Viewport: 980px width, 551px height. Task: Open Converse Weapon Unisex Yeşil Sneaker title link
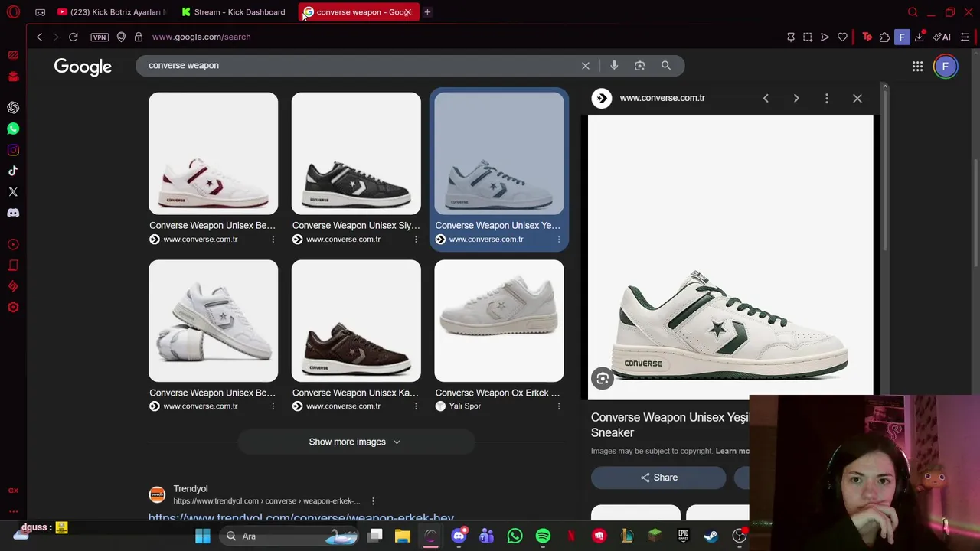(670, 425)
